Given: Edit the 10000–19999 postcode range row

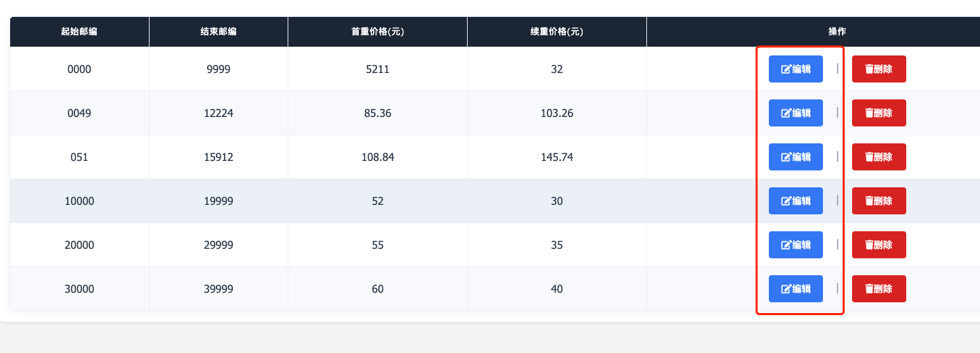Looking at the screenshot, I should point(795,201).
